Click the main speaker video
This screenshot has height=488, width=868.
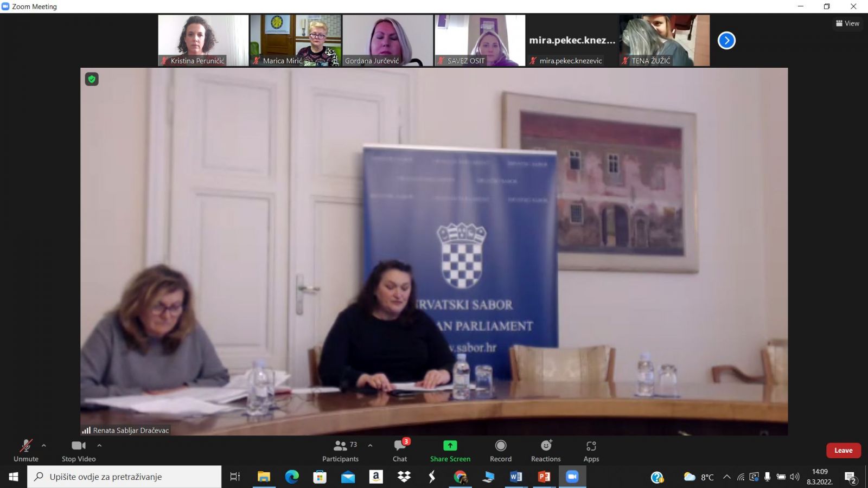[x=434, y=251]
